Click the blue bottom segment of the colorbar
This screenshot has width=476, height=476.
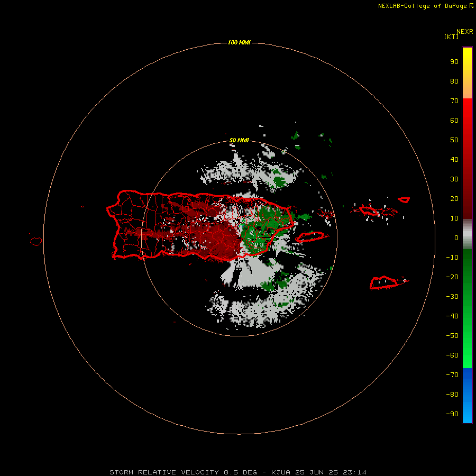[467, 396]
